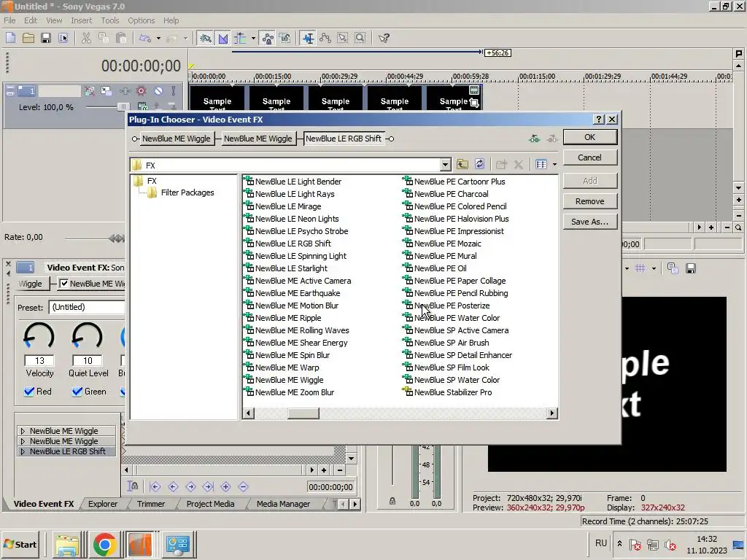Open the Insert menu

[82, 20]
